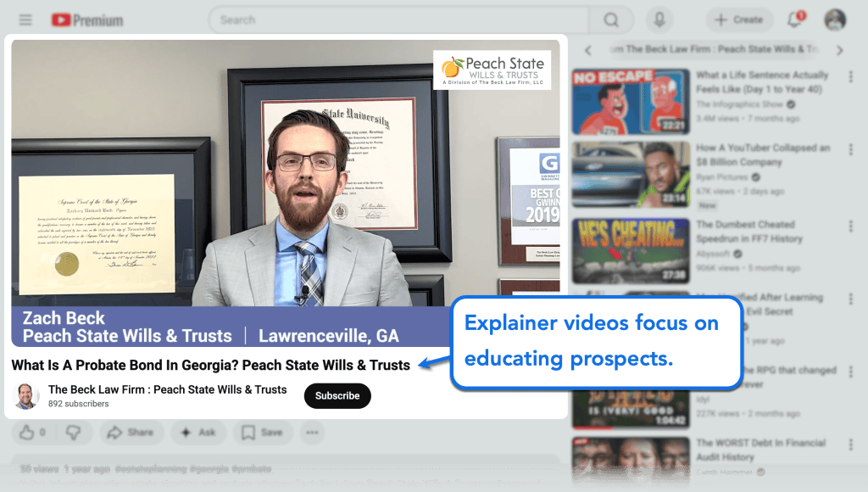Play the Zach Beck video player
The image size is (868, 492).
(286, 193)
